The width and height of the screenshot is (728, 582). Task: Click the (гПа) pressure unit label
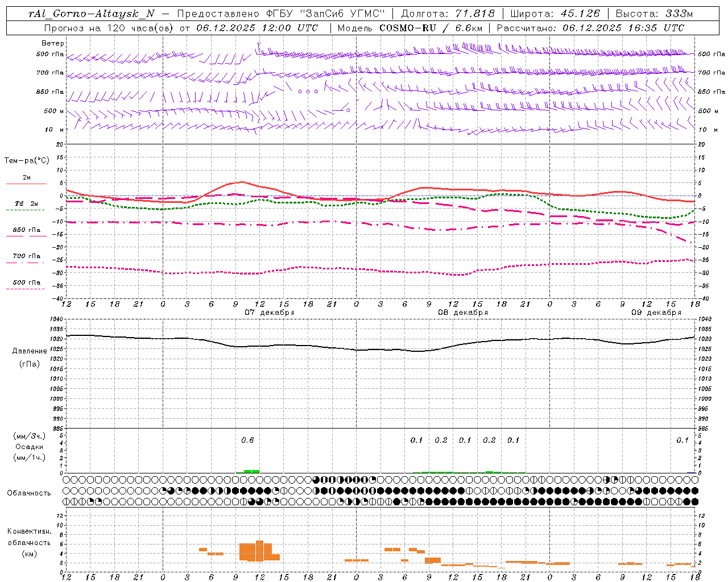pos(30,364)
